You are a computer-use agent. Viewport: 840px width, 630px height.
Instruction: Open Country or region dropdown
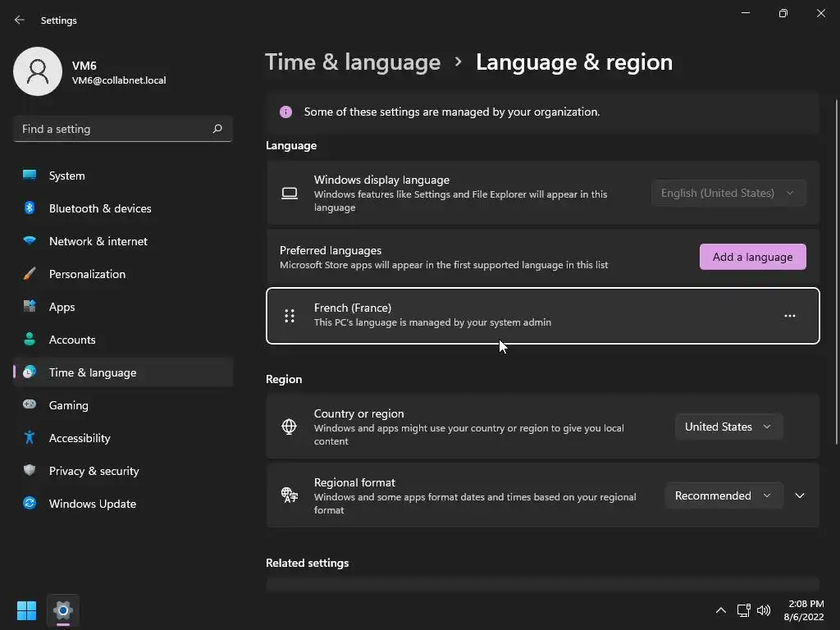coord(728,427)
